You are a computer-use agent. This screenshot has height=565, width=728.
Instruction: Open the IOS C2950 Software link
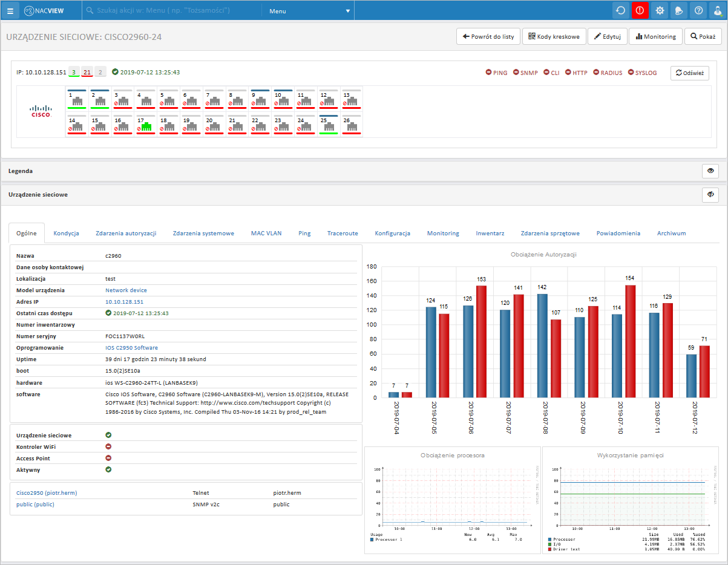click(131, 348)
